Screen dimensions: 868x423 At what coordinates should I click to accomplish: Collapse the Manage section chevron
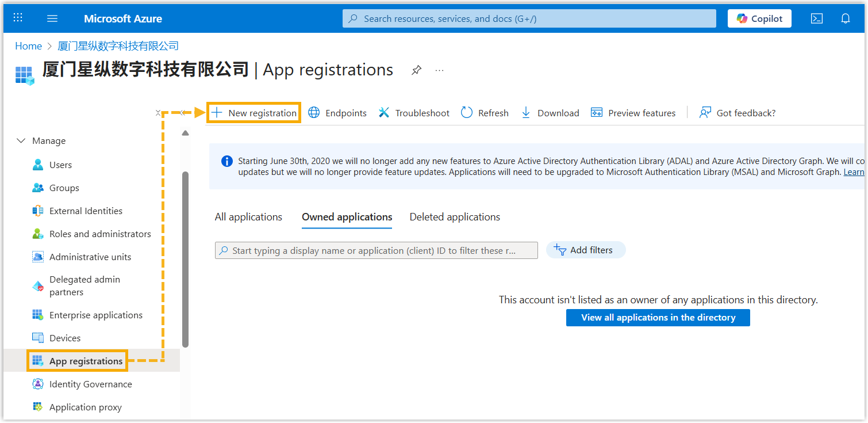pyautogui.click(x=21, y=141)
